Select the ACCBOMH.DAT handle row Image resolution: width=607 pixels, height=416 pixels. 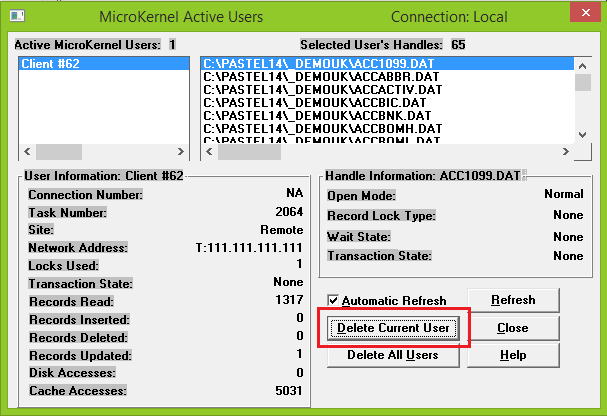pos(387,128)
